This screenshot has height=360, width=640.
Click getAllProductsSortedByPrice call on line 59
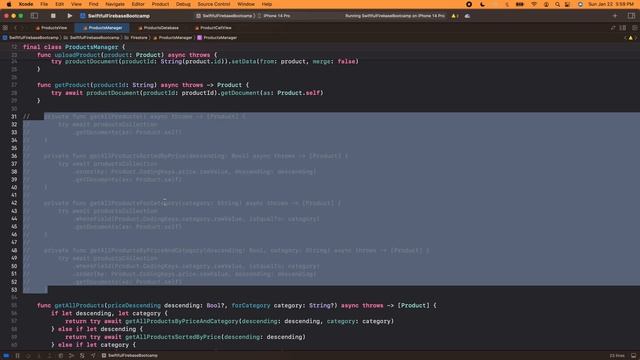173,337
